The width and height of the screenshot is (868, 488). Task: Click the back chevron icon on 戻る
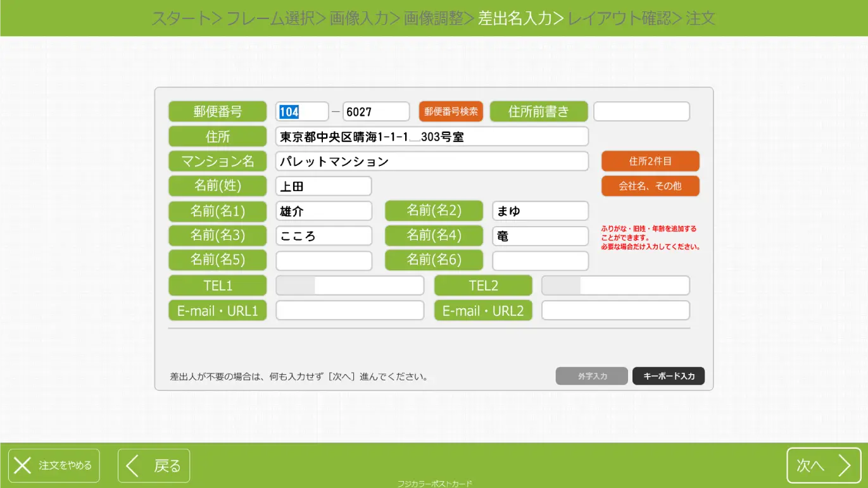(132, 466)
